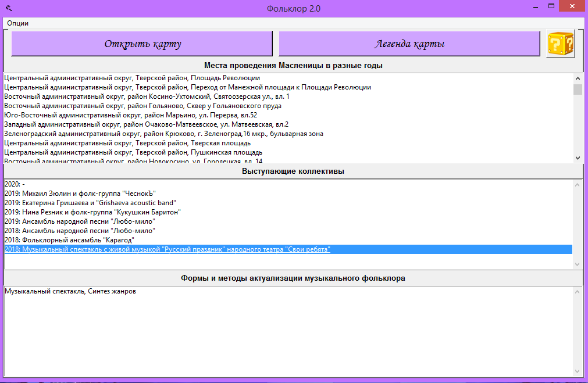
Task: Click the Музыкальный спектакль, Синтез жанров text
Action: pos(70,291)
